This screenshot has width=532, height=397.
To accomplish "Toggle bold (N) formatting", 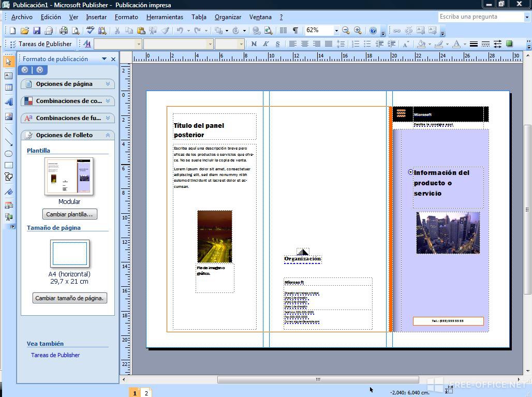I will [254, 44].
